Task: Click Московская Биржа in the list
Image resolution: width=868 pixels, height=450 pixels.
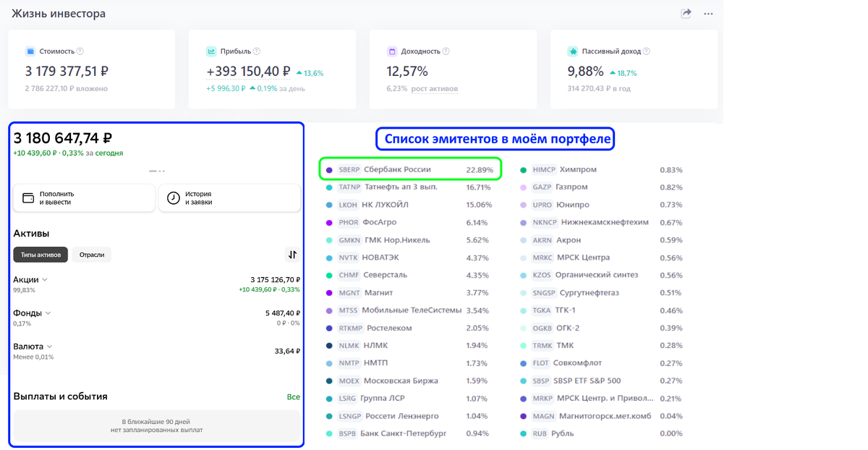Action: pyautogui.click(x=401, y=381)
